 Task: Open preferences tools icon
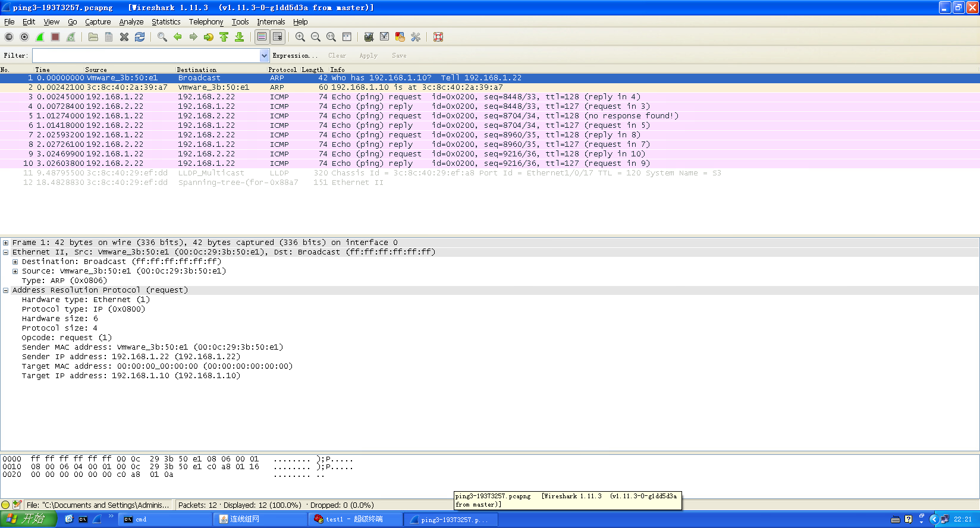pos(415,37)
